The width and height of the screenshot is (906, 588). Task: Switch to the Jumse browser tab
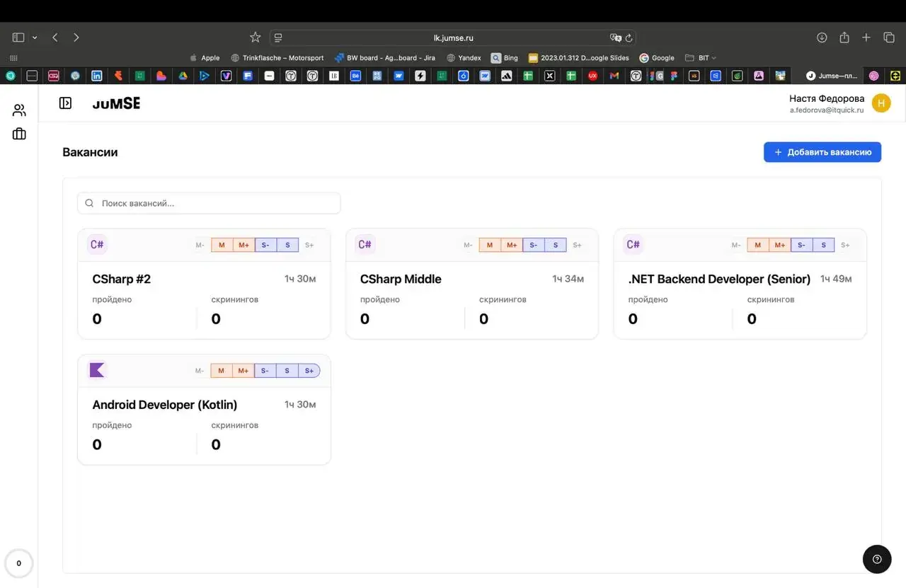(x=832, y=76)
